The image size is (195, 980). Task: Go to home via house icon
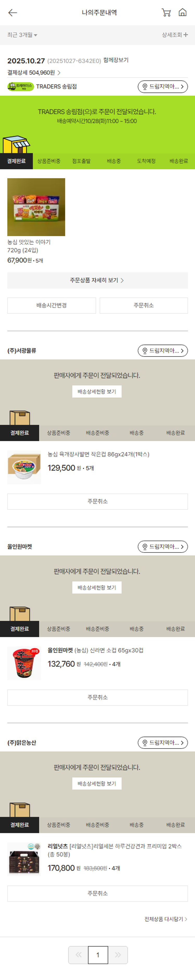(183, 12)
